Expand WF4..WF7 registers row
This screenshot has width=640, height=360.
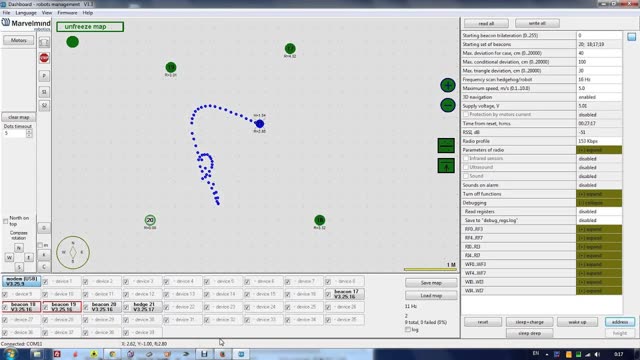coord(599,273)
